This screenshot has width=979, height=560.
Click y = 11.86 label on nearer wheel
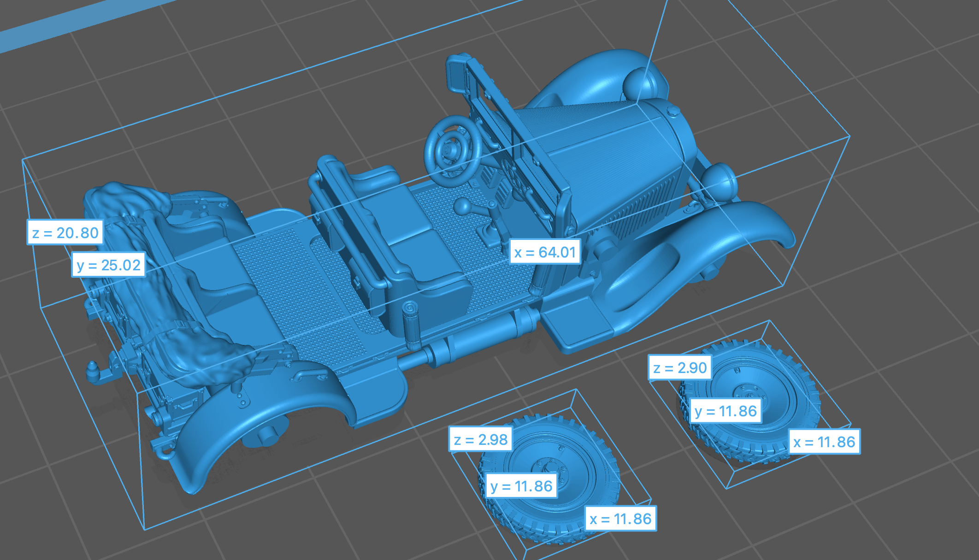click(x=521, y=486)
